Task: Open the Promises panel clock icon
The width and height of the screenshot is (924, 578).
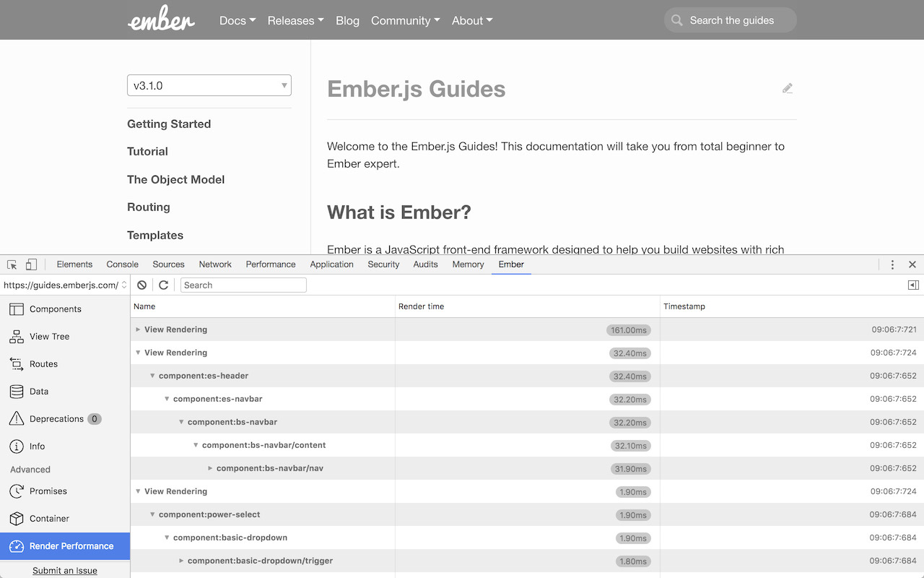Action: click(16, 491)
